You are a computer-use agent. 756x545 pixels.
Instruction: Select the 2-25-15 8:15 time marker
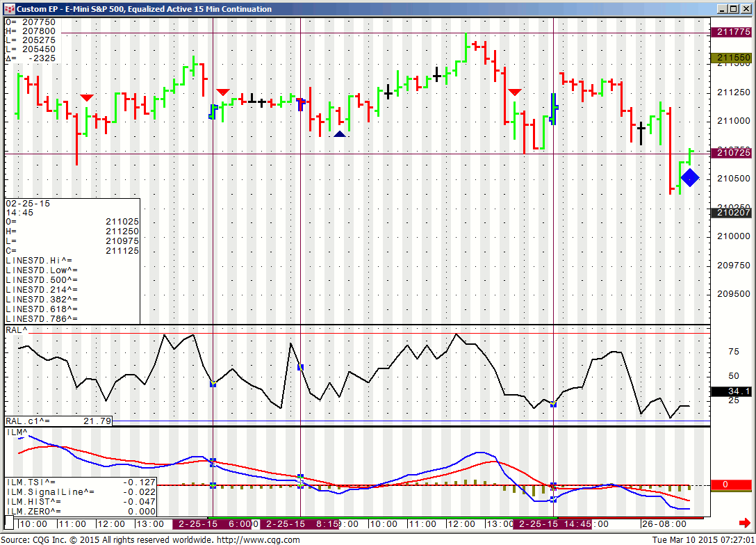tap(299, 524)
